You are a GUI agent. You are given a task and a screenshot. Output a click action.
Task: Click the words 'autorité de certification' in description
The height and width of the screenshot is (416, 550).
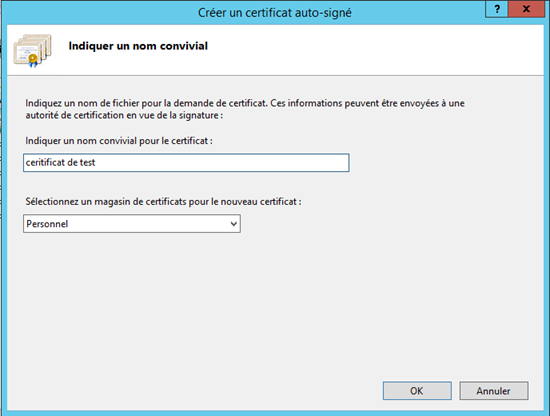[74, 115]
